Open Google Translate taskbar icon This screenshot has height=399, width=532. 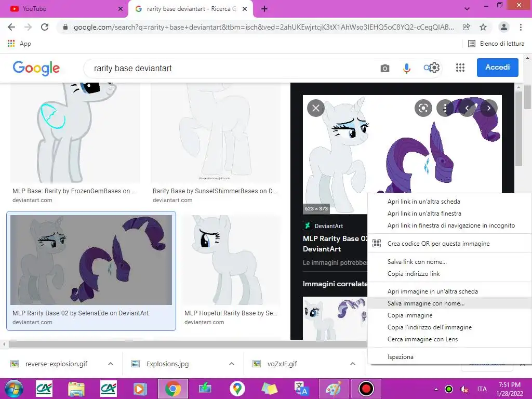coord(301,389)
